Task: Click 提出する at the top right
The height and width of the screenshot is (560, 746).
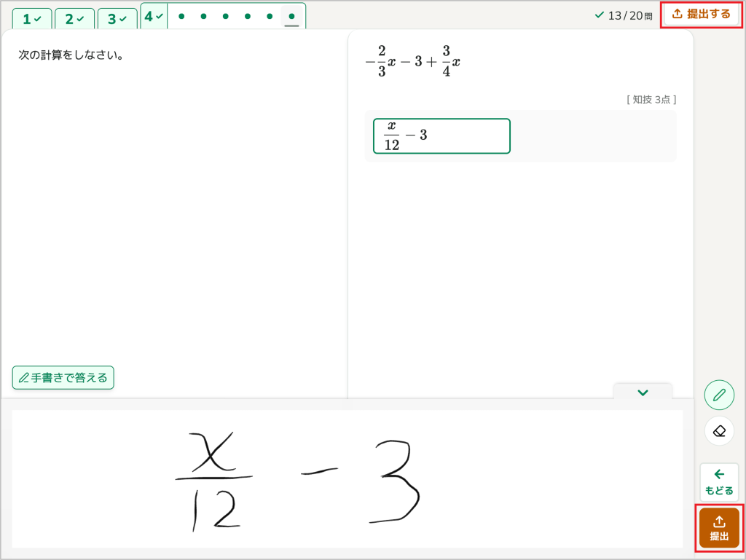Action: pos(702,15)
